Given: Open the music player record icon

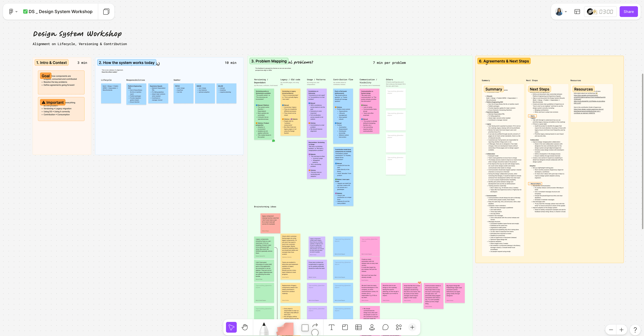Looking at the screenshot, I should click(x=590, y=11).
